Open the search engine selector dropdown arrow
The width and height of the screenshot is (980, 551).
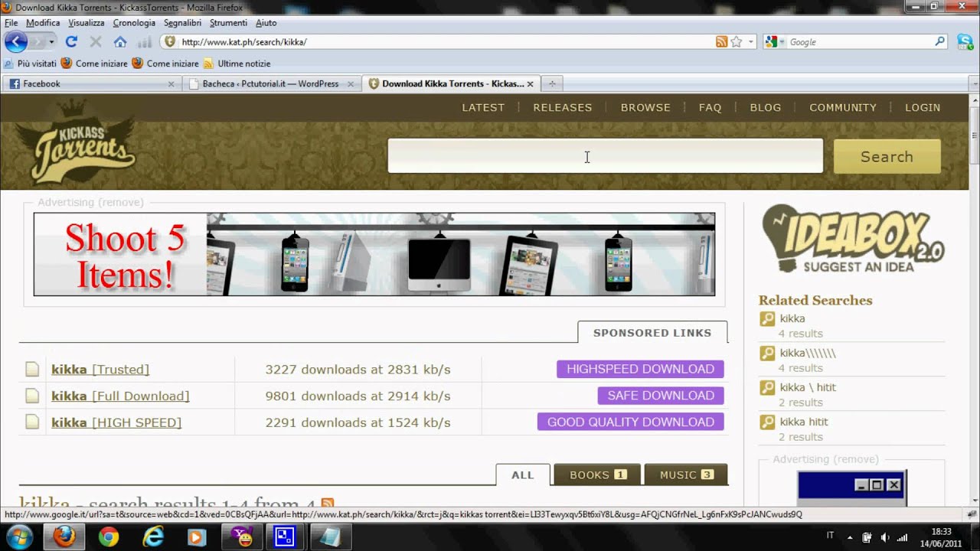782,42
